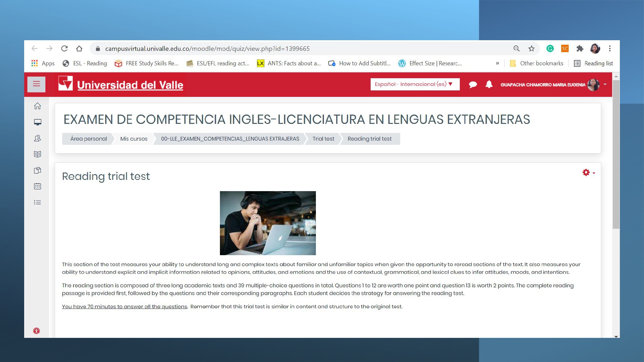Viewport: 644px width, 362px height.
Task: Select Mis cursos breadcrumb item
Action: [x=134, y=139]
